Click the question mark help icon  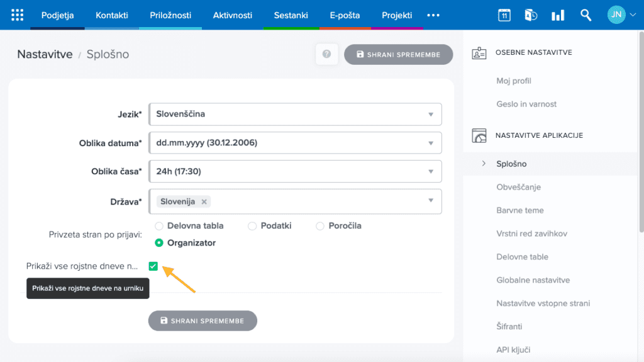click(326, 54)
